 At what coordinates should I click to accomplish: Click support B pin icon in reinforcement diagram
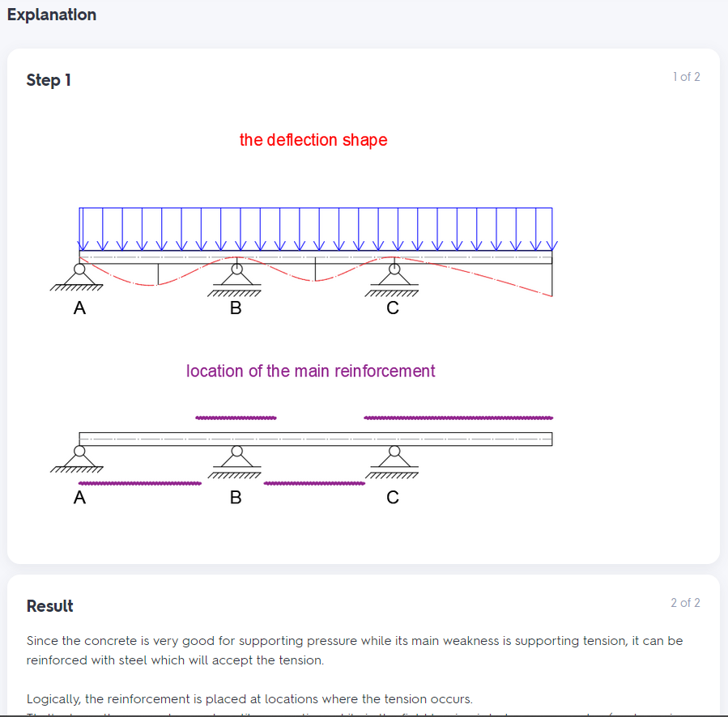coord(235,462)
